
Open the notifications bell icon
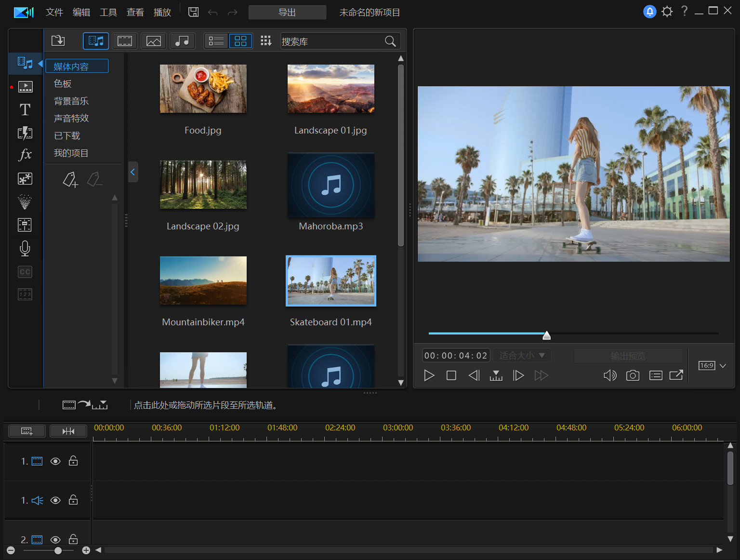click(x=649, y=12)
